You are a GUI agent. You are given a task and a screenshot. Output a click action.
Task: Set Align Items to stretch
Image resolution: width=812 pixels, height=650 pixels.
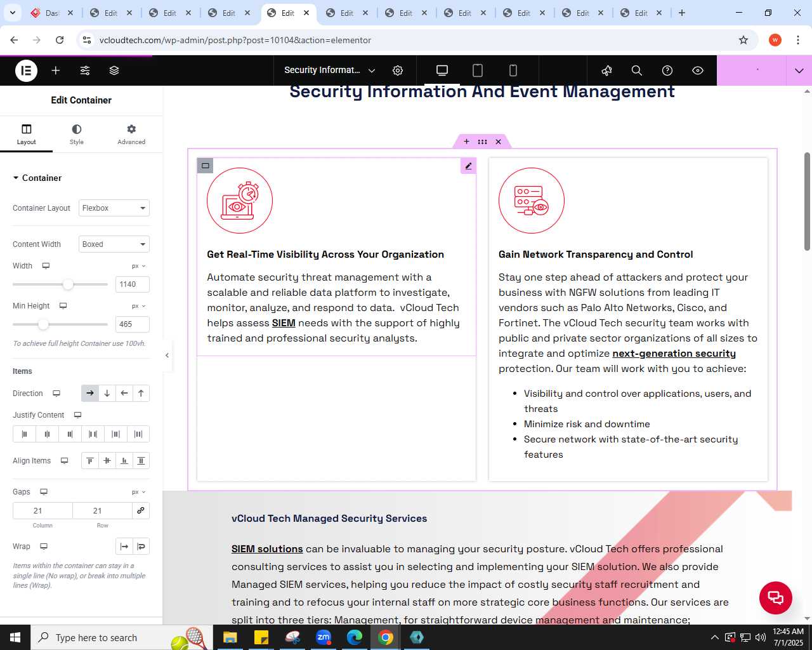[141, 461]
